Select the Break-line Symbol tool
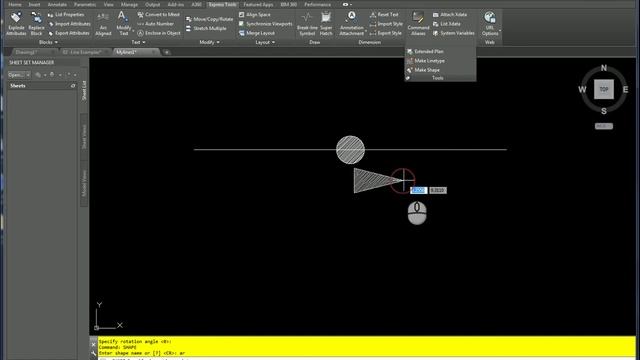Viewport: 640px width, 360px height. click(x=307, y=23)
